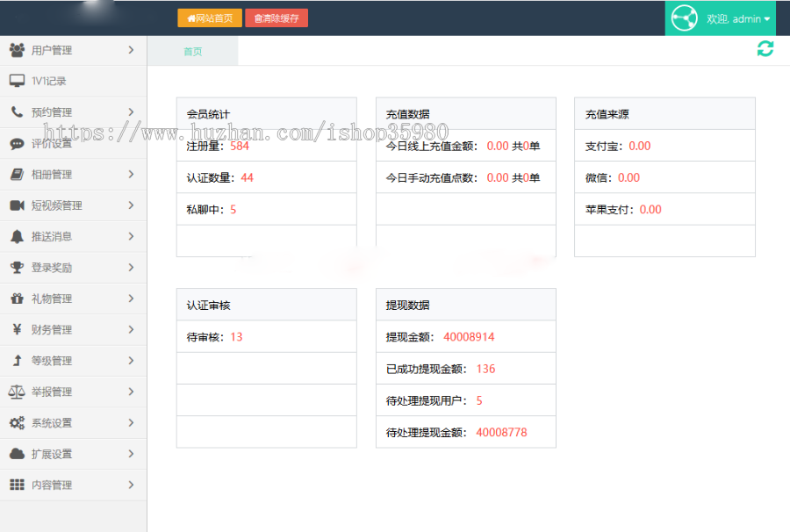Click the 提现数据 card header
Image resolution: width=790 pixels, height=532 pixels.
466,305
